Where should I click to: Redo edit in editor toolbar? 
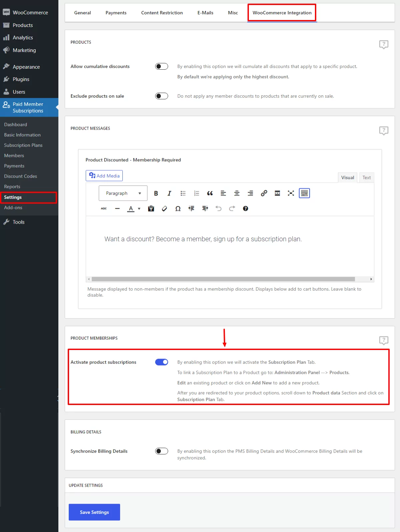(x=232, y=209)
